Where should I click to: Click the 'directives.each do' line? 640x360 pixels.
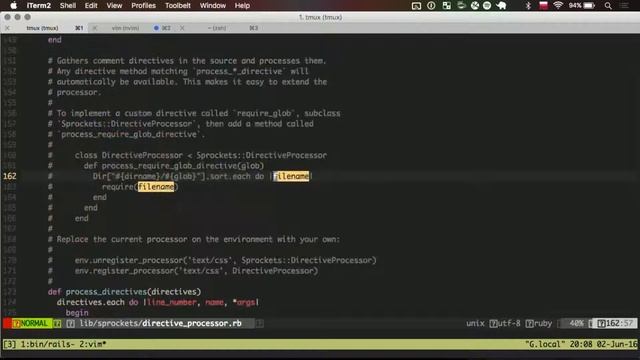point(158,302)
